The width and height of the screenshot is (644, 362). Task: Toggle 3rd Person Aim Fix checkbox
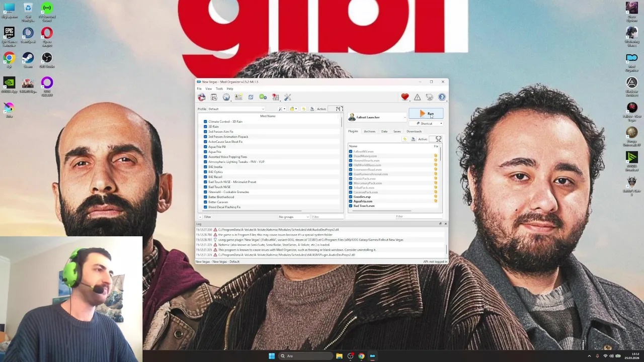[205, 132]
